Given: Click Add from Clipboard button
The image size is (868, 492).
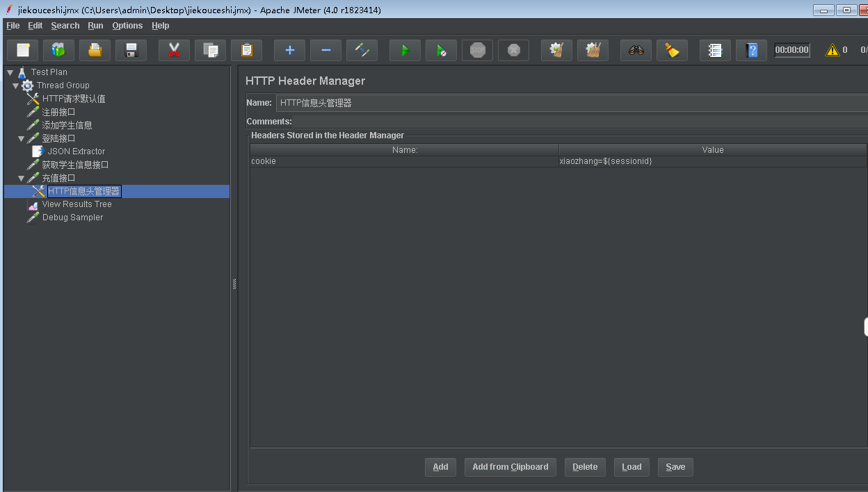Looking at the screenshot, I should tap(511, 467).
